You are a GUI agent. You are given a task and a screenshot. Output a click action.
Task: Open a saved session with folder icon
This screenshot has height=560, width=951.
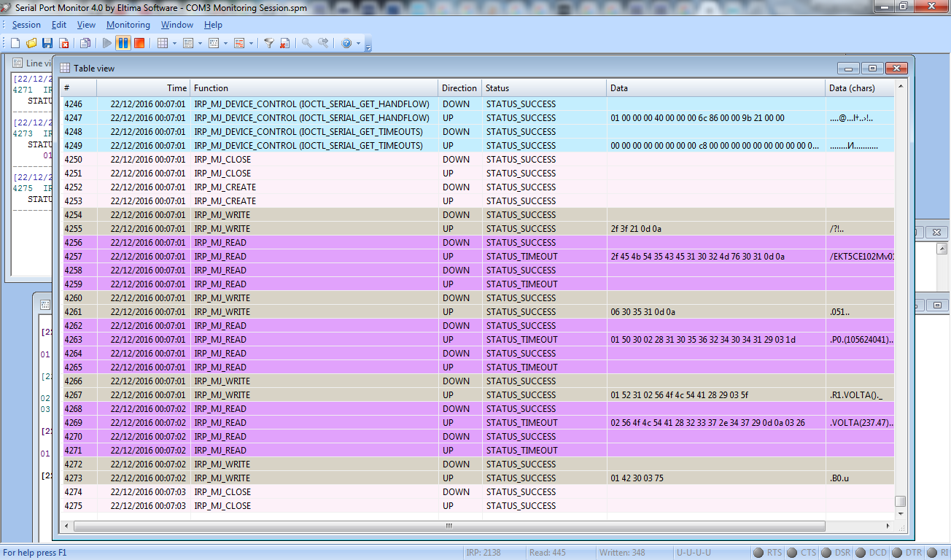click(x=31, y=43)
